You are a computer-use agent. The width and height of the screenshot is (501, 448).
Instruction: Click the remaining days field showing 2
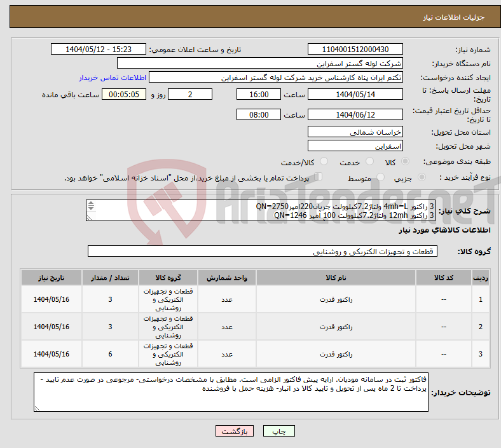coord(190,95)
